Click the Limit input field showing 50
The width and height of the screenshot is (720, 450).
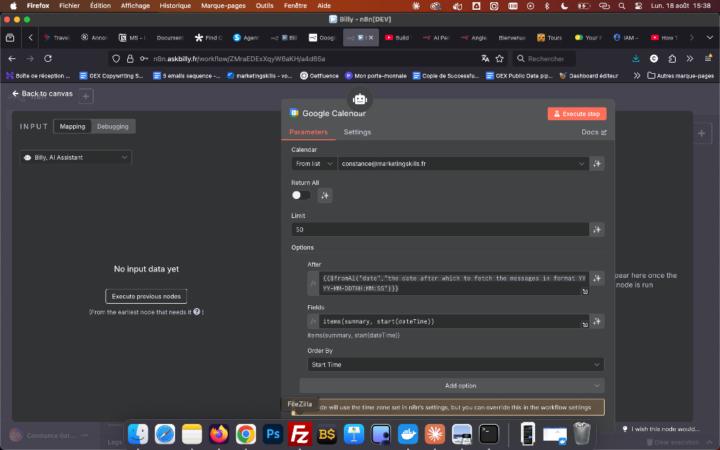(x=440, y=230)
